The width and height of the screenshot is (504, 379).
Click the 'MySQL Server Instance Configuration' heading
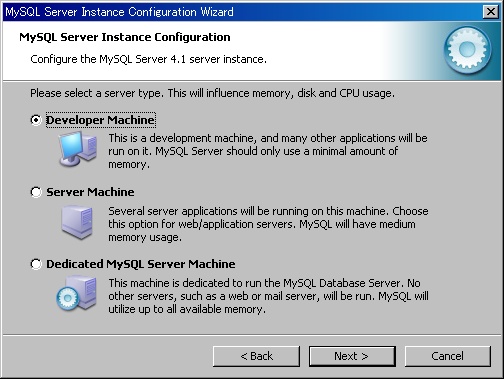[x=125, y=37]
